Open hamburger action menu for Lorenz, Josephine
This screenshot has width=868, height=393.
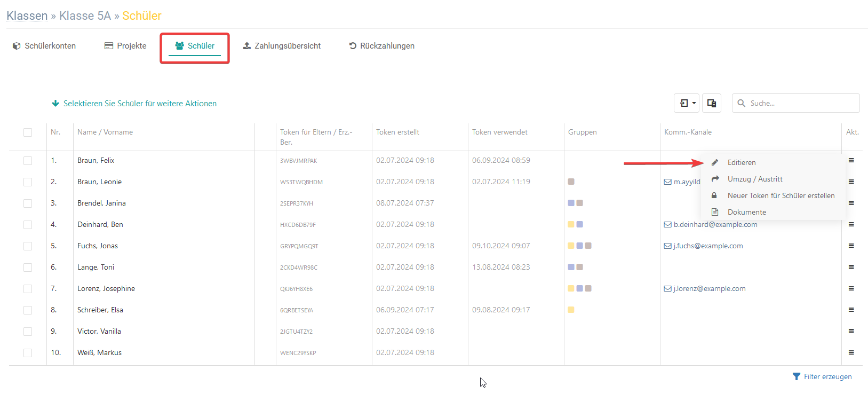tap(851, 288)
